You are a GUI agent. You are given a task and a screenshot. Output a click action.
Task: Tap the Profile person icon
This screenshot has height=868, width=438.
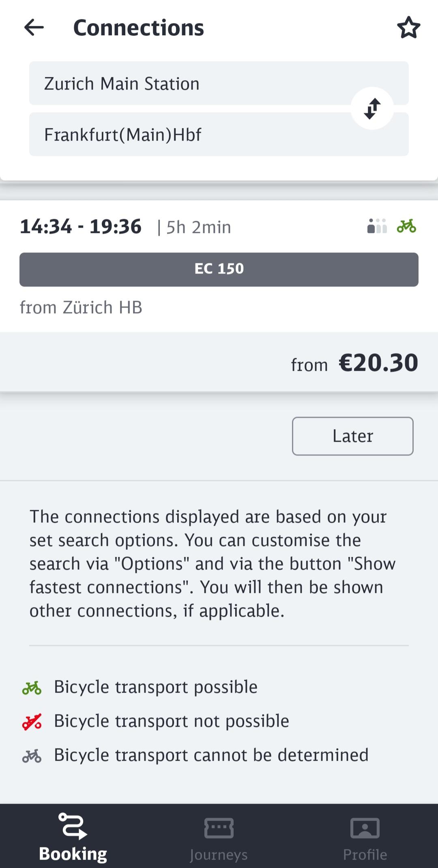pyautogui.click(x=365, y=827)
